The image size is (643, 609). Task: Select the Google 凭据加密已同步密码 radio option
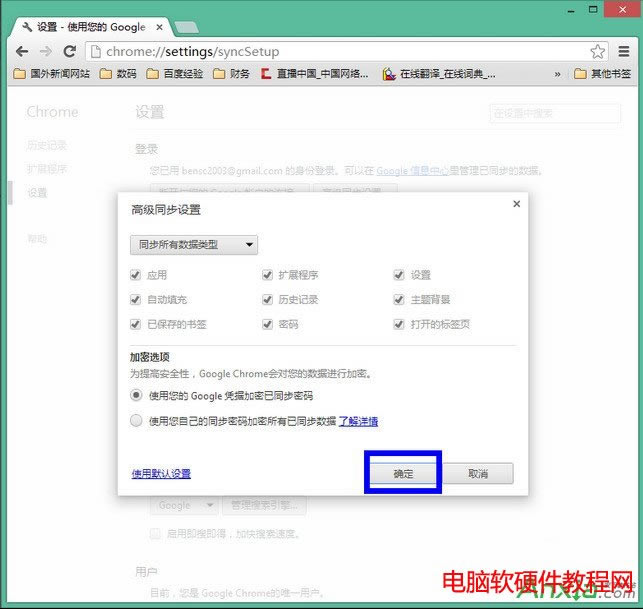(136, 395)
